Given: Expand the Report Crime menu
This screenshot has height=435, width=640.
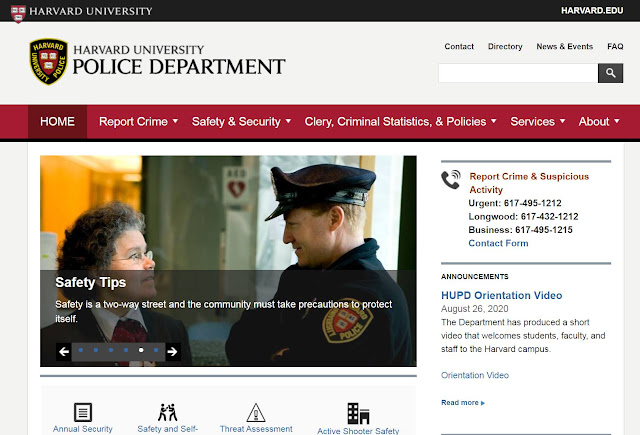Looking at the screenshot, I should tap(138, 122).
